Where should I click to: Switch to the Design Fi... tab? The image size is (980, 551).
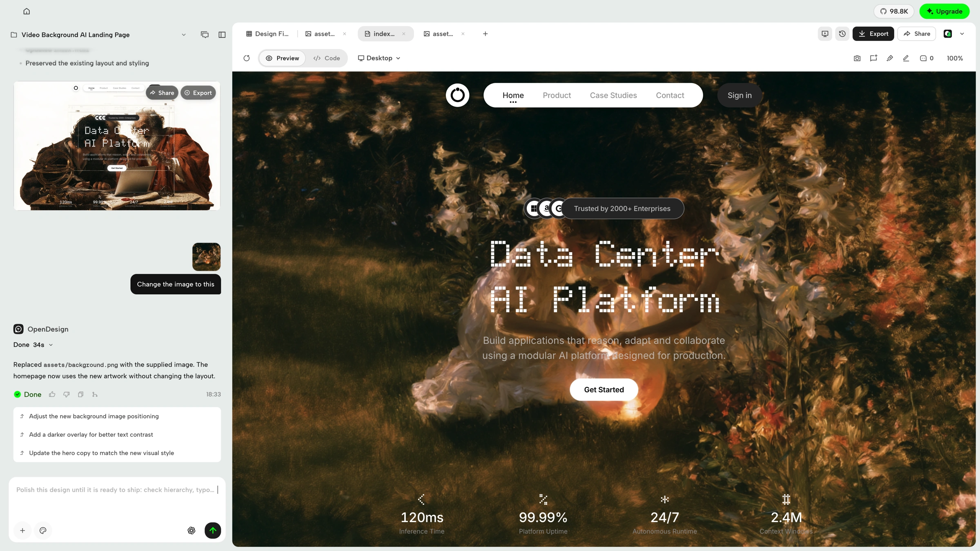tap(267, 34)
